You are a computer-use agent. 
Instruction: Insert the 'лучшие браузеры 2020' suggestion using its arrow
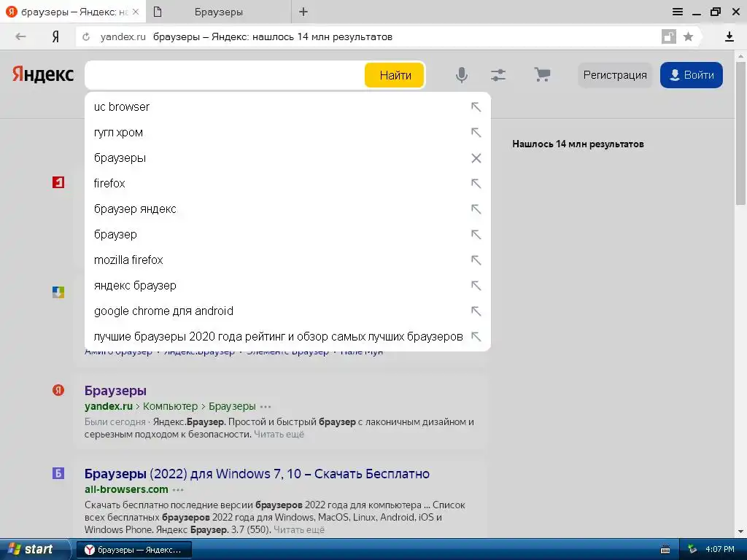[476, 337]
